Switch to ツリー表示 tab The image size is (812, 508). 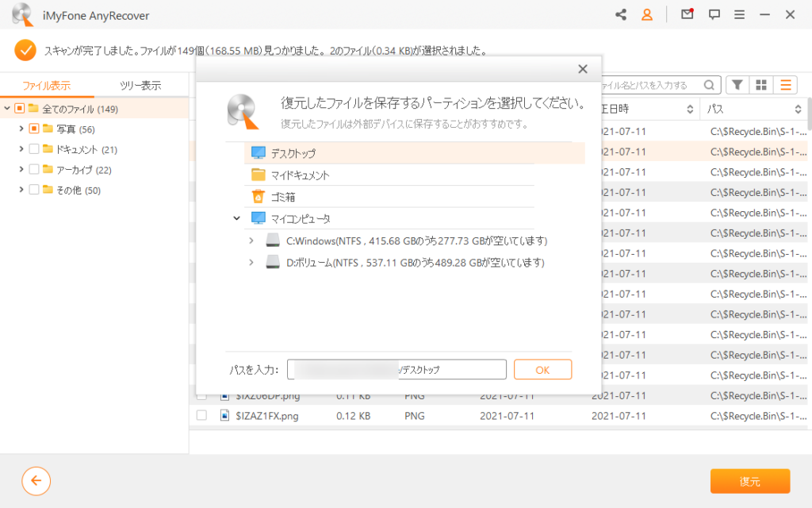tap(140, 86)
